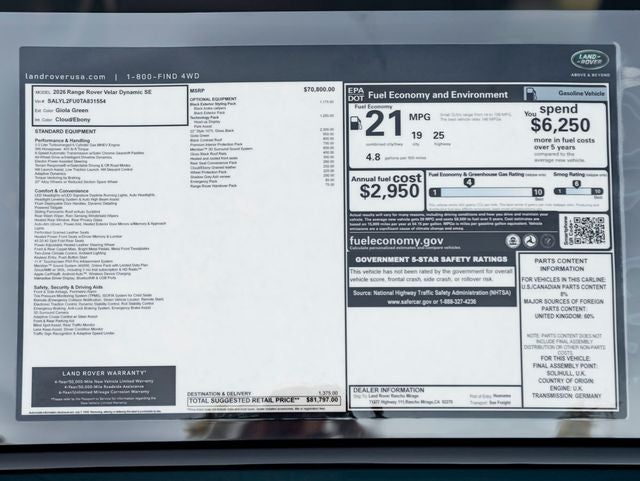Click the gas pump icon next to Gasoline Vehicle

tap(531, 94)
